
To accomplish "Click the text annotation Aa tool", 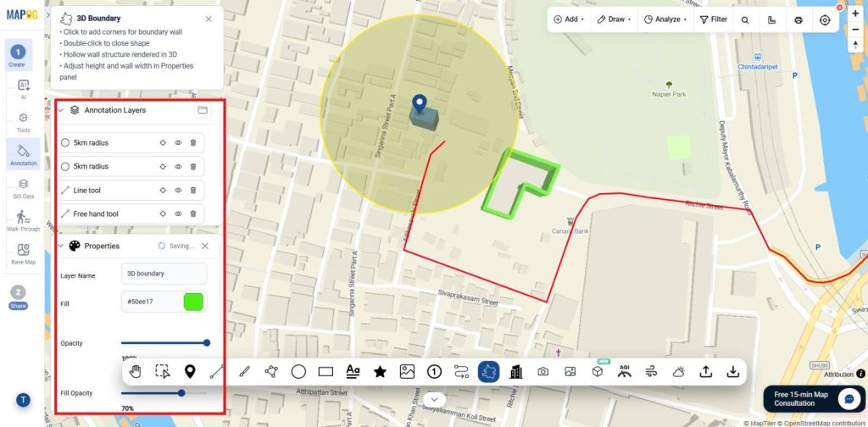I will click(x=353, y=372).
